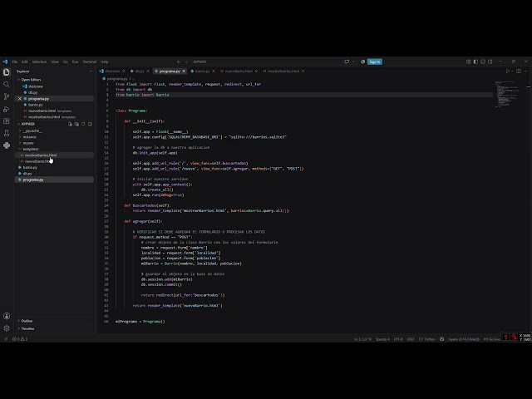Click the Sign In button

click(x=375, y=62)
